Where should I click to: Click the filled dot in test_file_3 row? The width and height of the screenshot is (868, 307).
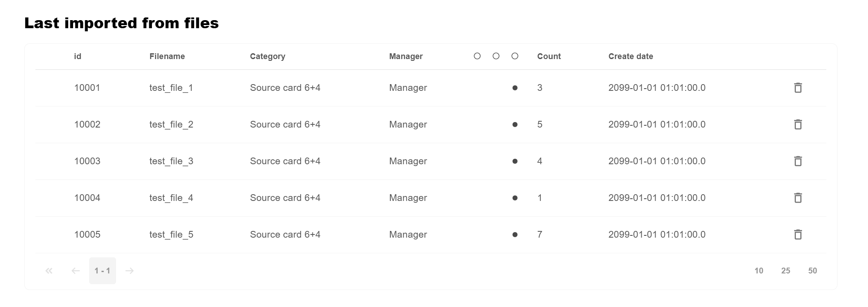point(515,161)
